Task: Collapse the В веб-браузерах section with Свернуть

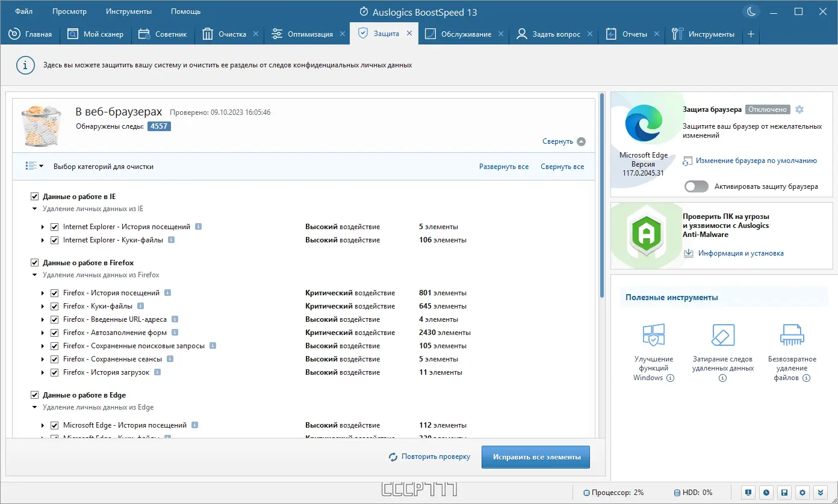Action: coord(563,141)
